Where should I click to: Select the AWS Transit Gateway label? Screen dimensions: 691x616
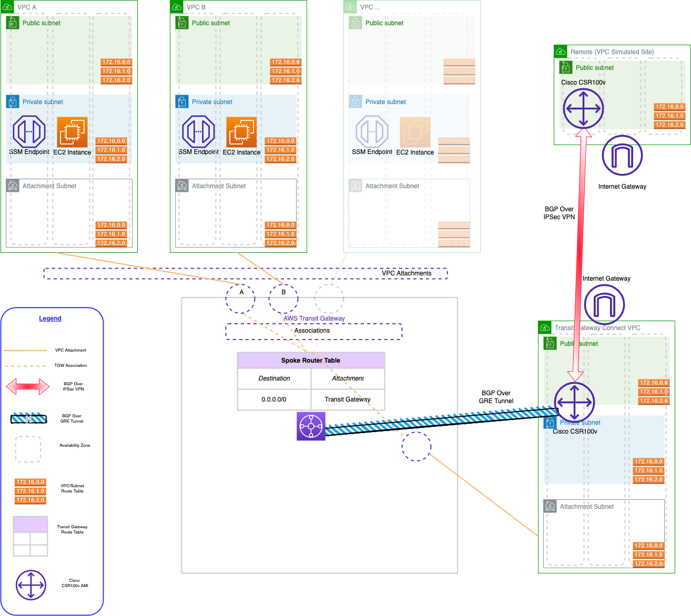[314, 319]
